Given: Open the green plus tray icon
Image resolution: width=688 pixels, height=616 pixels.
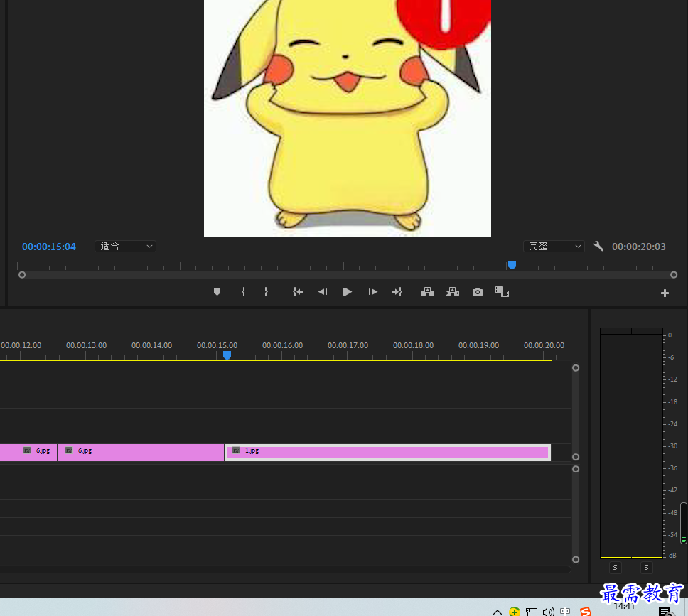Looking at the screenshot, I should (515, 611).
